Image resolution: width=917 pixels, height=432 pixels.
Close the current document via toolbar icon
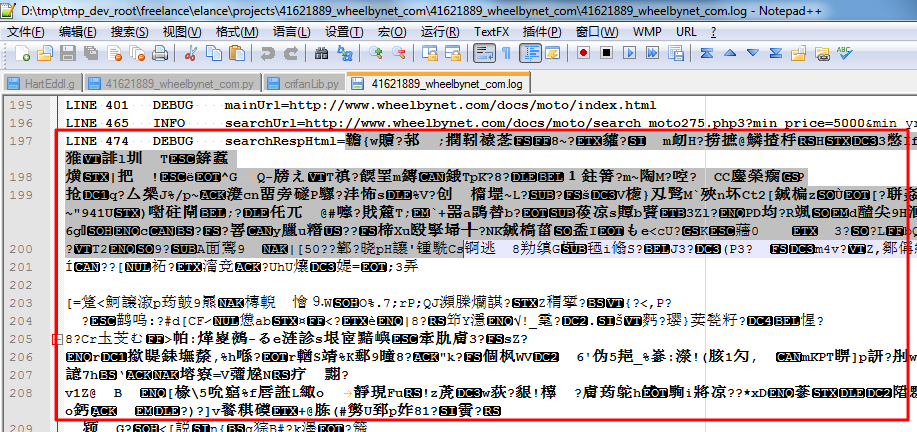(114, 53)
